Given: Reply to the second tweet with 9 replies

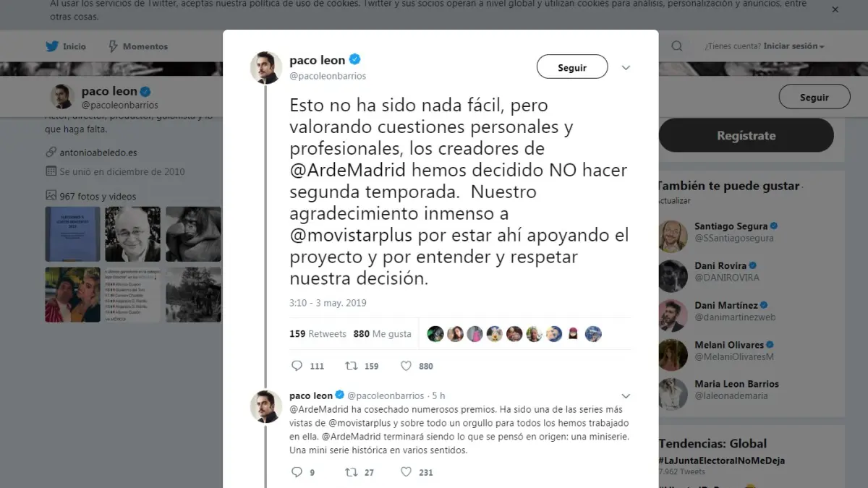Looking at the screenshot, I should [297, 472].
